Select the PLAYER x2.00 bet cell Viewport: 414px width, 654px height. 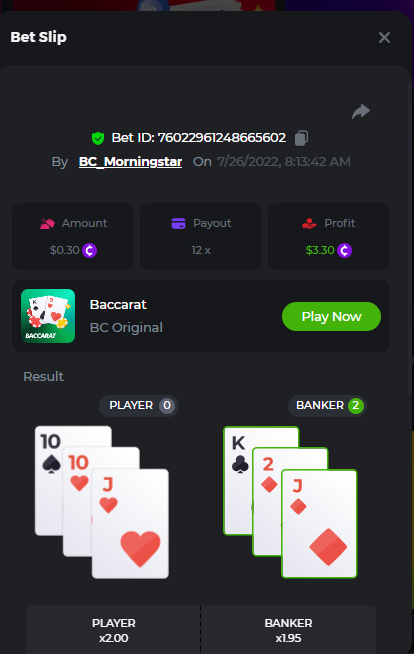click(x=113, y=630)
